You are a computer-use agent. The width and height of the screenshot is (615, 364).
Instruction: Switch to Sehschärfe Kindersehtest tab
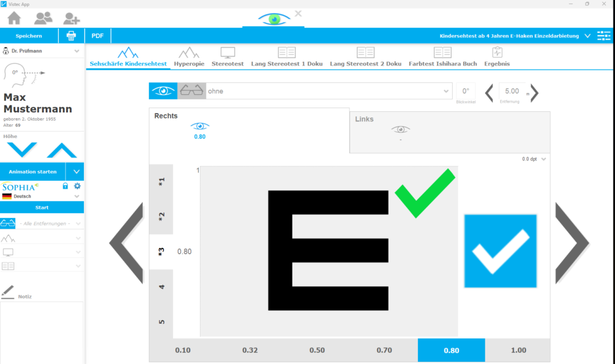click(129, 57)
